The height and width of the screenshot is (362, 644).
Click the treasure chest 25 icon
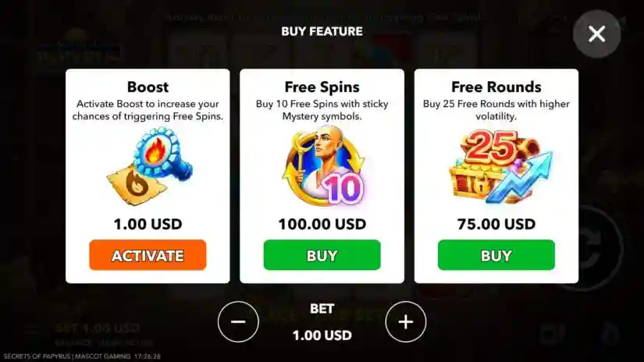tap(500, 167)
